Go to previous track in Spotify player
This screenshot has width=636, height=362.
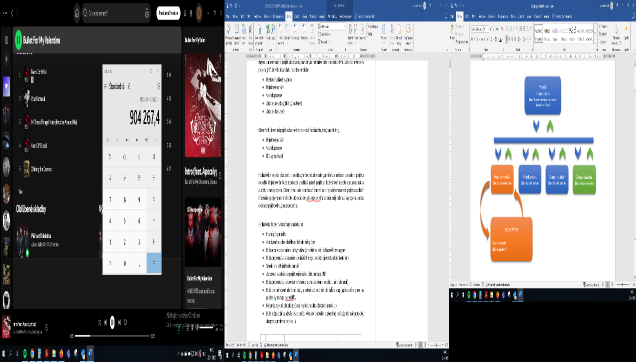(x=105, y=323)
